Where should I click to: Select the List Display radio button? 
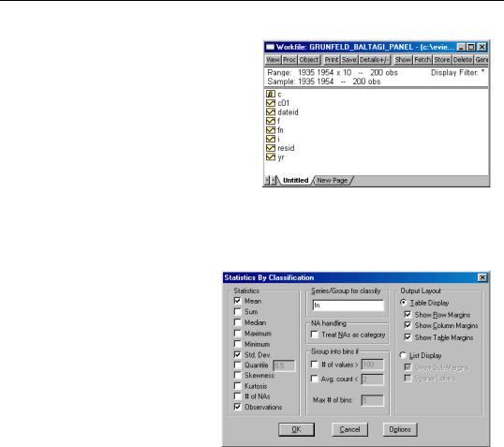click(x=403, y=355)
